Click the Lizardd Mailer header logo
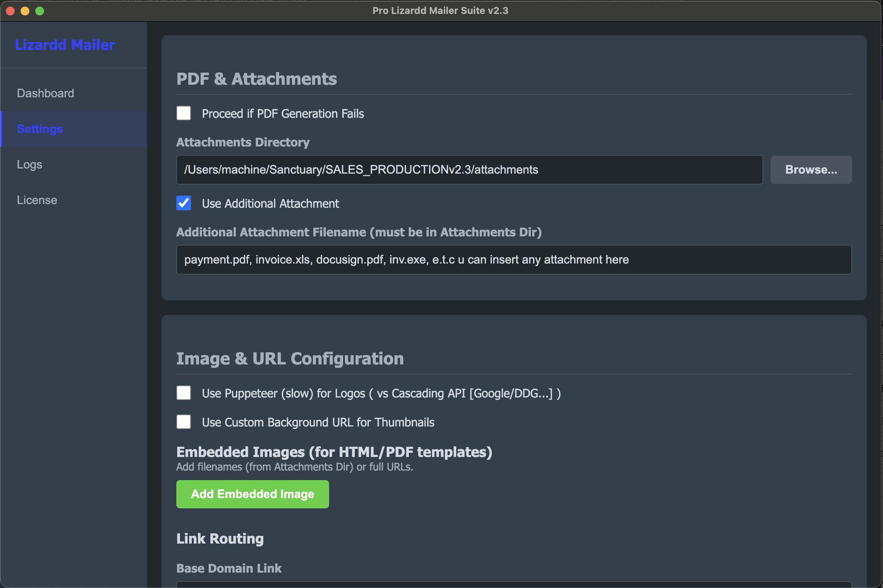Screen dimensions: 883x588 point(65,44)
